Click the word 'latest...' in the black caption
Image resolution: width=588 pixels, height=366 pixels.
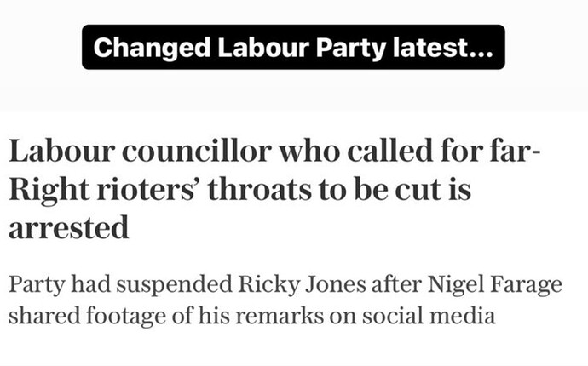(x=443, y=48)
